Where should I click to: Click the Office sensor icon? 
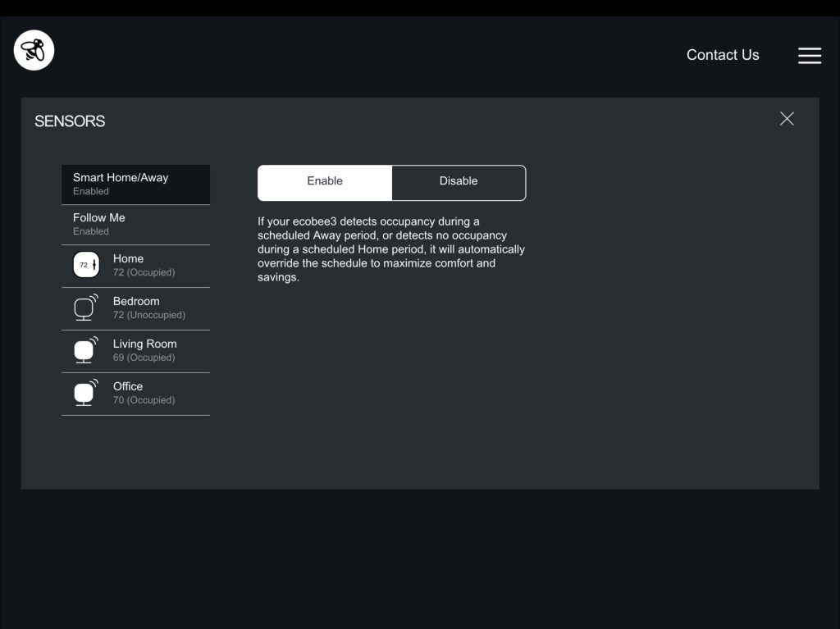point(85,393)
